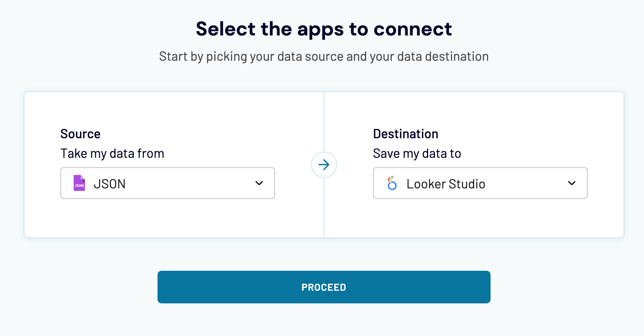
Task: Open the source app dropdown showing JSON
Action: click(167, 183)
